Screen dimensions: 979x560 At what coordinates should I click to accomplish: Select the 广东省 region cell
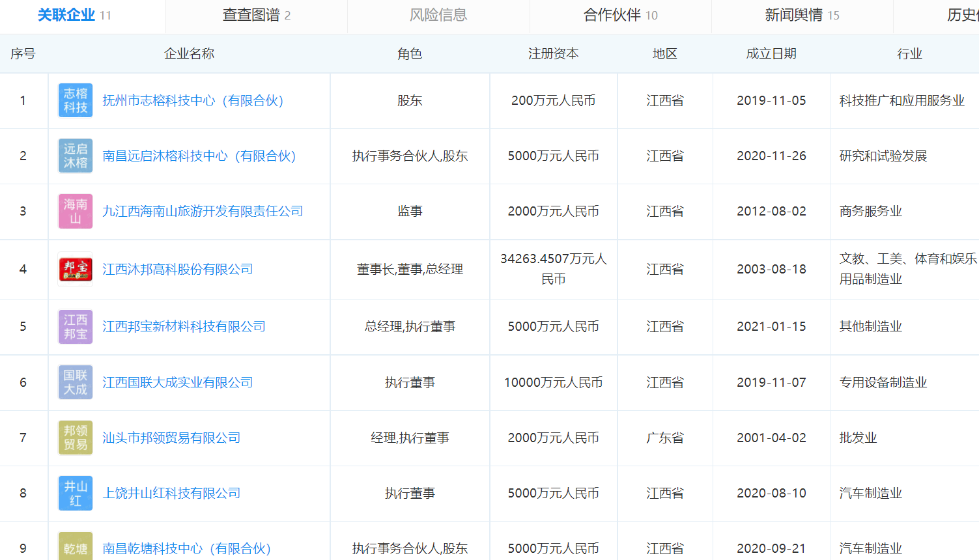pyautogui.click(x=665, y=438)
